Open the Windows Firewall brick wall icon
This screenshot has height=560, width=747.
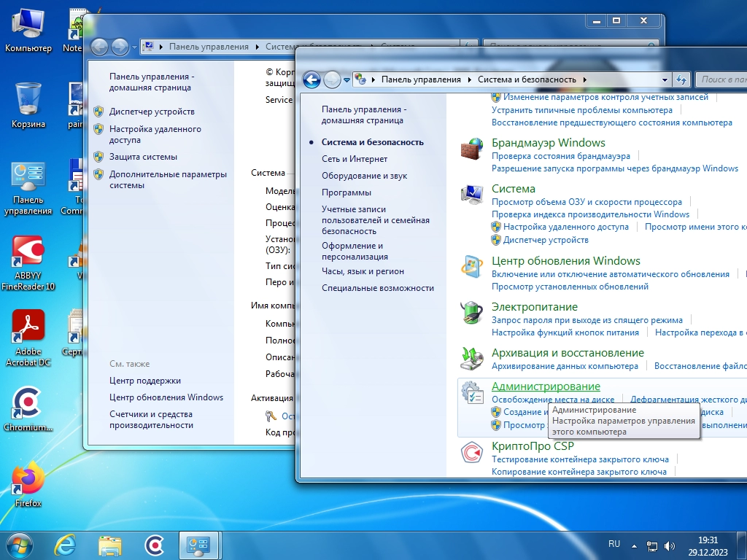click(472, 149)
